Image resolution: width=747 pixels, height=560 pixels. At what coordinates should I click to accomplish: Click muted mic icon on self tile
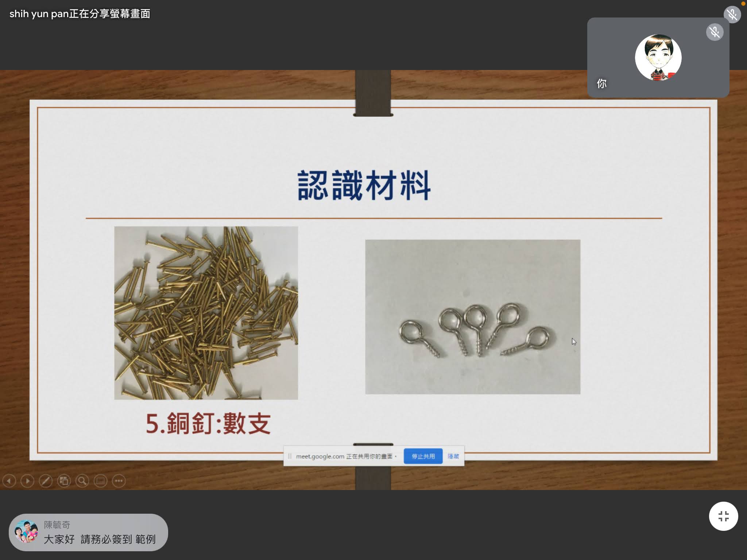[x=715, y=32]
